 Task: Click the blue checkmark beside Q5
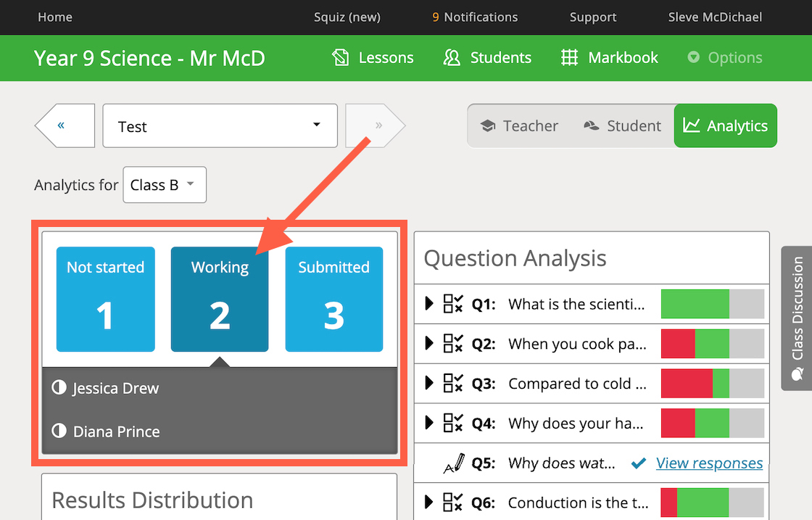(639, 463)
